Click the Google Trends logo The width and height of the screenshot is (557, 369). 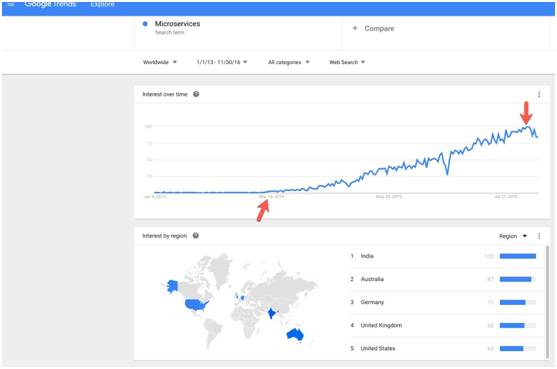50,4
